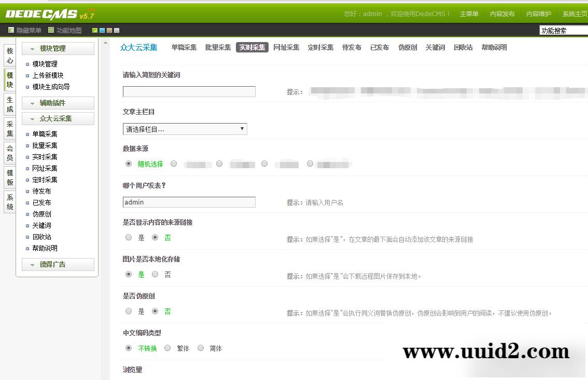Screen dimensions: 588x380
Task: Select the 随机选择 data source option
Action: click(128, 163)
